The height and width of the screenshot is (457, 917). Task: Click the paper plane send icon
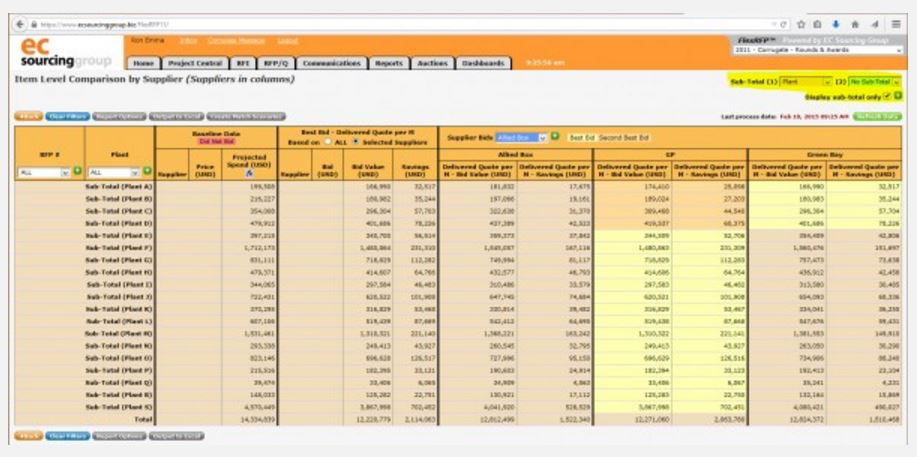[875, 25]
